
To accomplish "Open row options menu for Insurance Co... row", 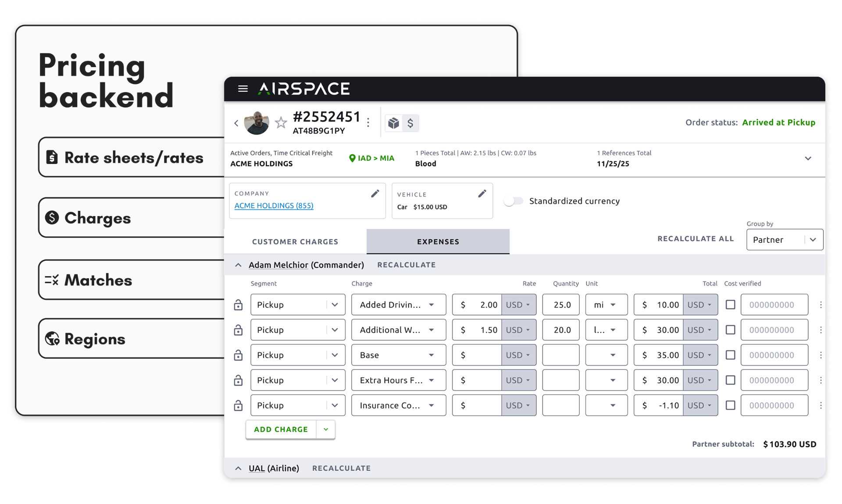I will point(821,405).
